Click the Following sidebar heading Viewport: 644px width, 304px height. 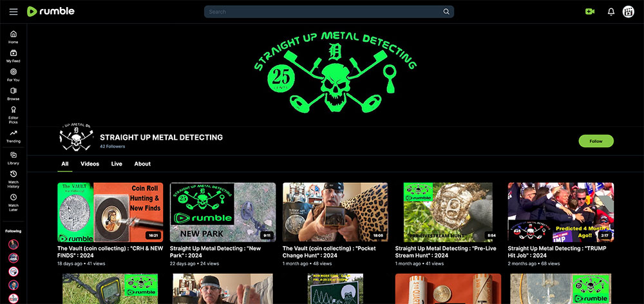pyautogui.click(x=13, y=231)
